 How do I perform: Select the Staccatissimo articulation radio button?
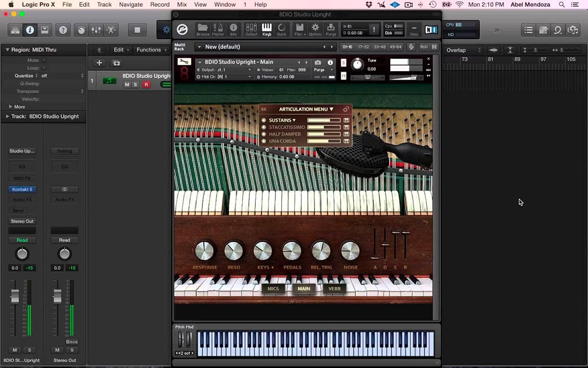264,127
